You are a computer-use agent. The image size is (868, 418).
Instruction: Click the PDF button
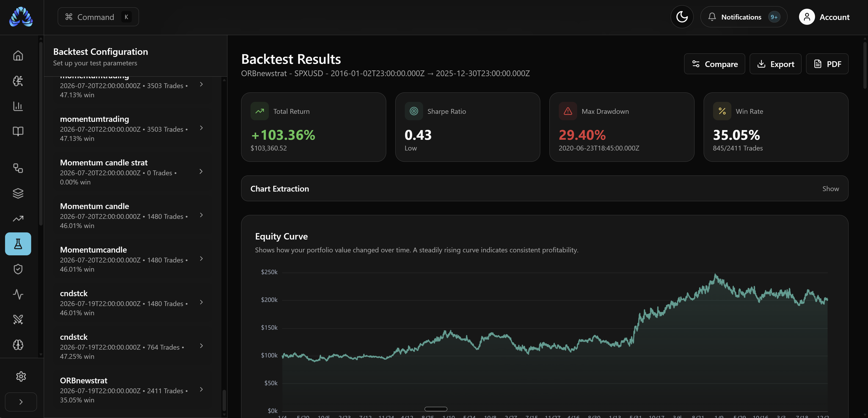click(827, 64)
